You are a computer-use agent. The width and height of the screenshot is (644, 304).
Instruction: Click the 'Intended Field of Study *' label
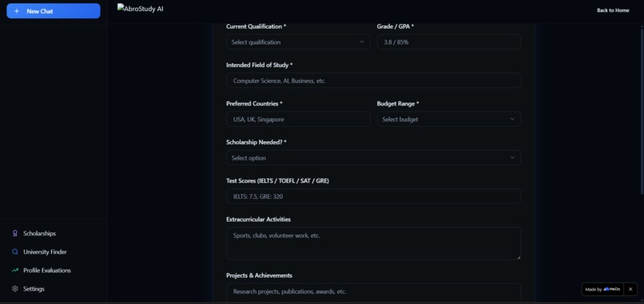tap(259, 65)
